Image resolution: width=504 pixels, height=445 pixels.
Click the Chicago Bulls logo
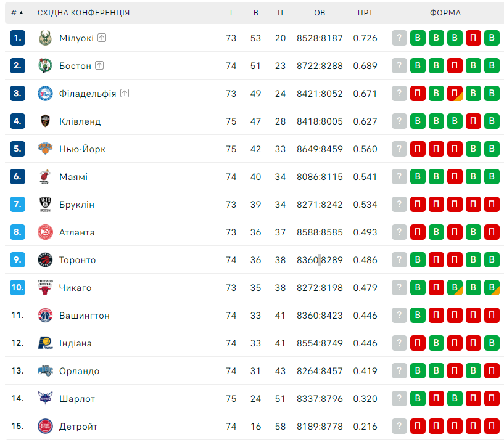pyautogui.click(x=45, y=287)
